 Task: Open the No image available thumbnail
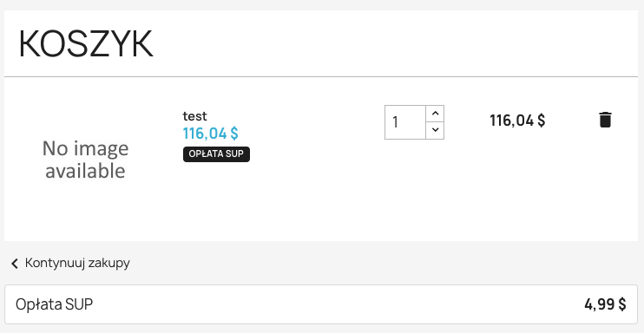[x=85, y=160]
